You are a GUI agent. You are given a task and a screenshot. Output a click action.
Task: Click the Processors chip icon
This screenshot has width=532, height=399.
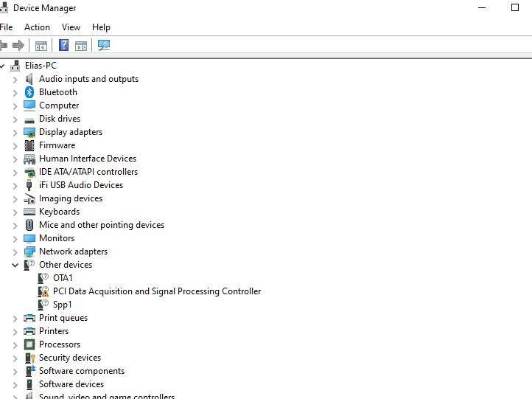click(29, 344)
